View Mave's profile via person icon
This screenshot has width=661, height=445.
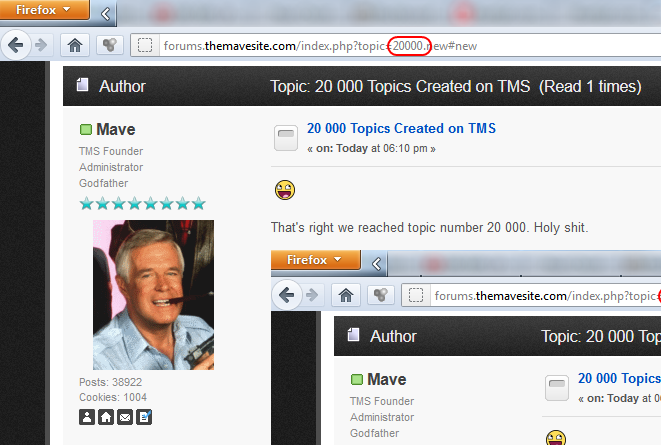coord(86,416)
